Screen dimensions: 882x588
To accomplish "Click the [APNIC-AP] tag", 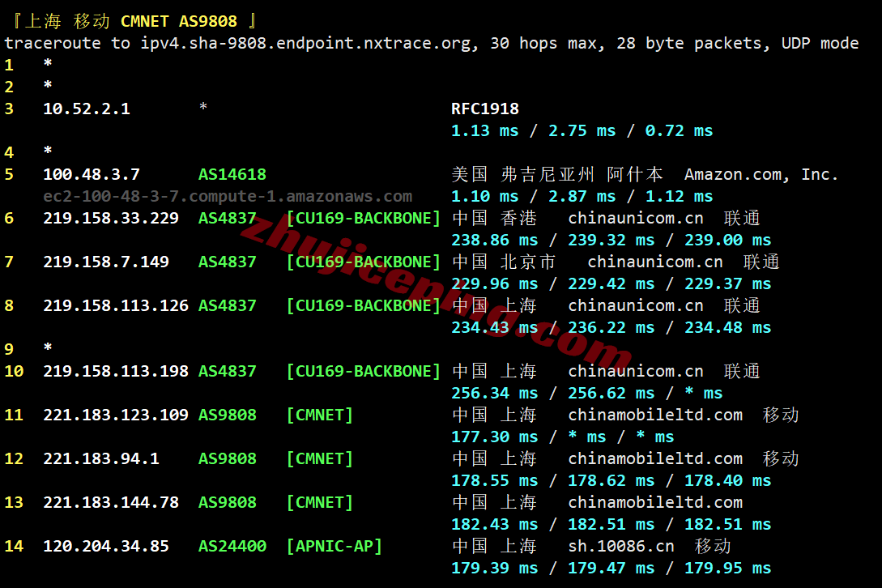I will pyautogui.click(x=334, y=547).
